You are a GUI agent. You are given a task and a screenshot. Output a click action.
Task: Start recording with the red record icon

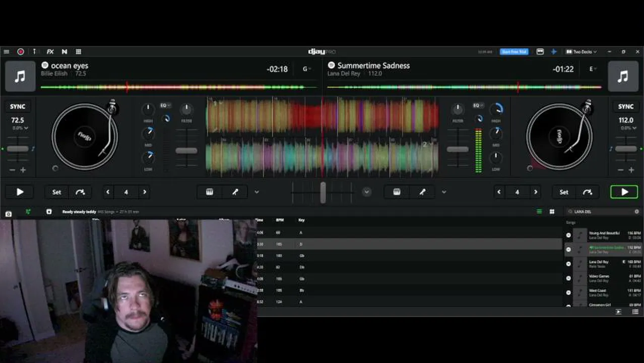(21, 51)
